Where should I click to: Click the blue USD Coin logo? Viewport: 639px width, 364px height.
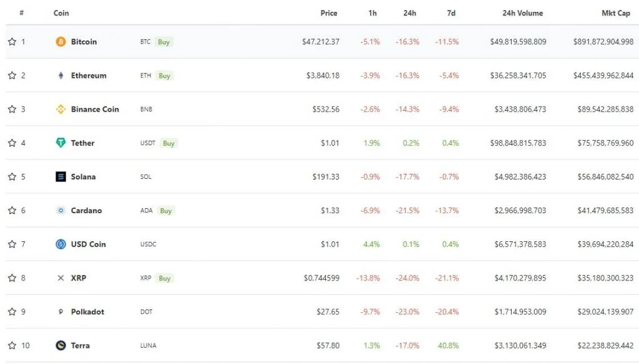click(x=61, y=244)
